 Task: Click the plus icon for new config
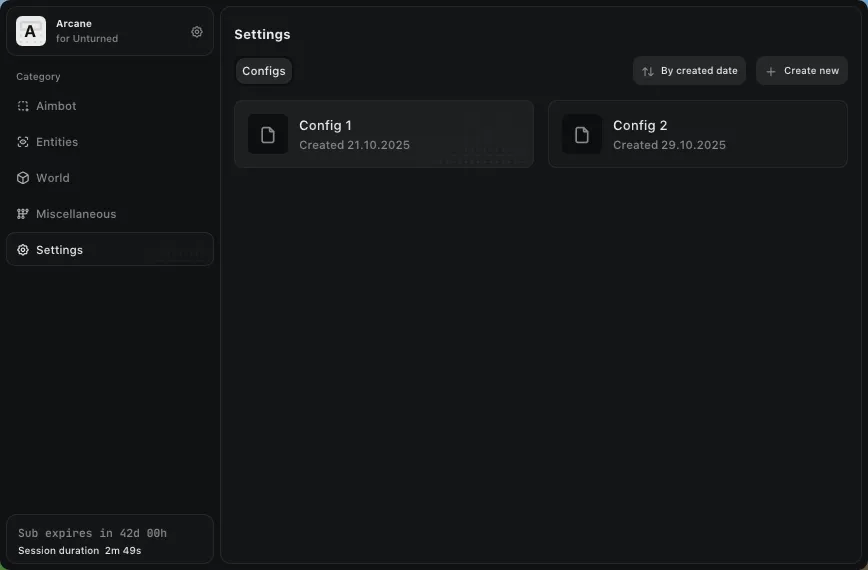[x=770, y=71]
